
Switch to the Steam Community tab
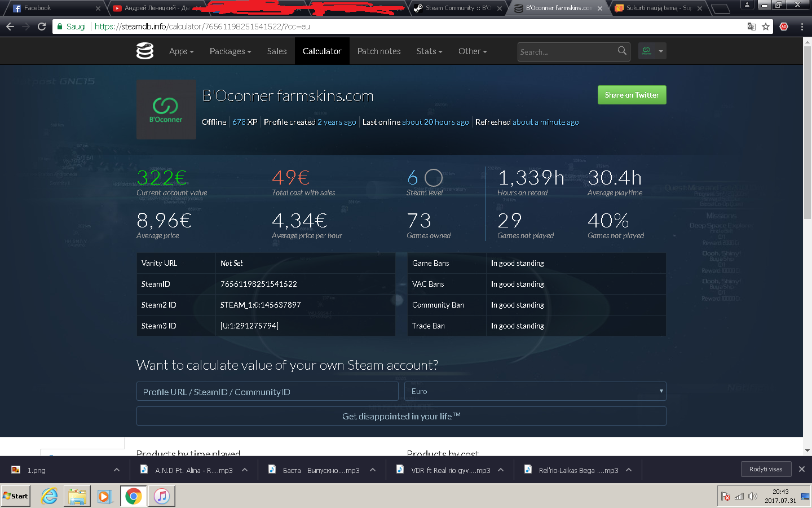click(458, 8)
